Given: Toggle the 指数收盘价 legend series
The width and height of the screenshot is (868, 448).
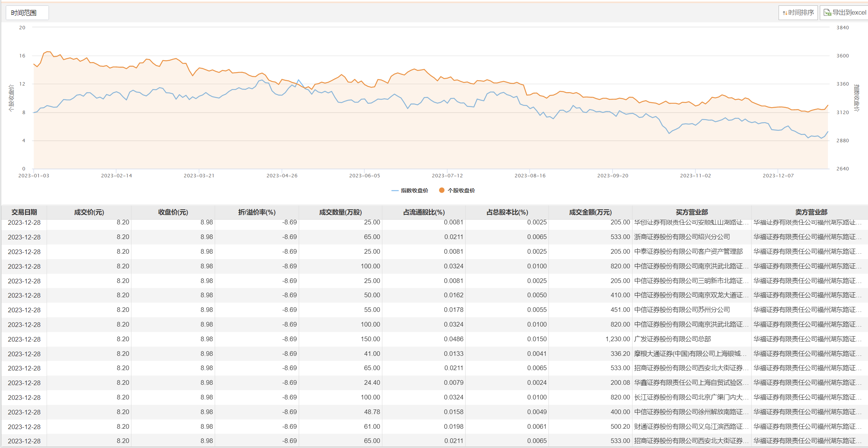Looking at the screenshot, I should click(x=410, y=190).
